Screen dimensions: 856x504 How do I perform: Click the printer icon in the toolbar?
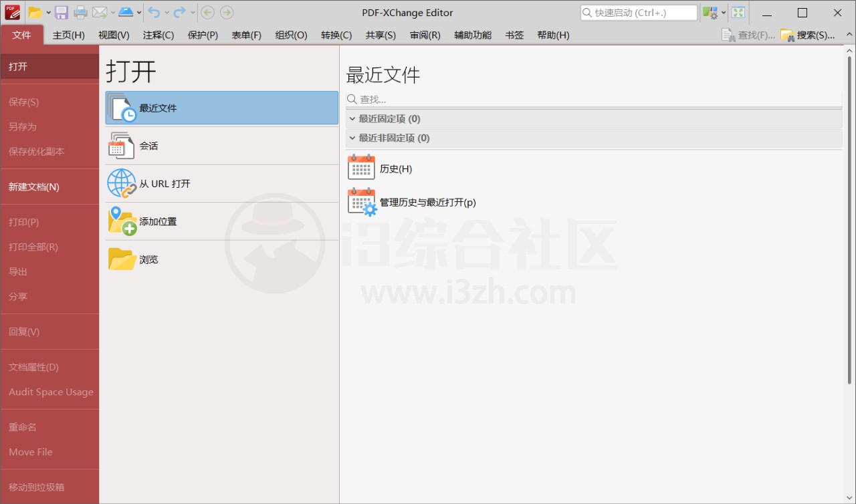(80, 12)
